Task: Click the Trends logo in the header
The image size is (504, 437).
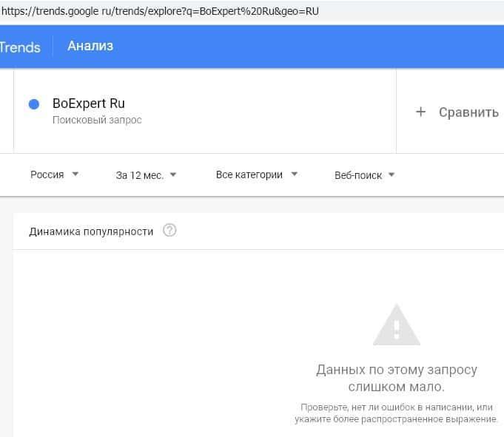Action: point(20,47)
